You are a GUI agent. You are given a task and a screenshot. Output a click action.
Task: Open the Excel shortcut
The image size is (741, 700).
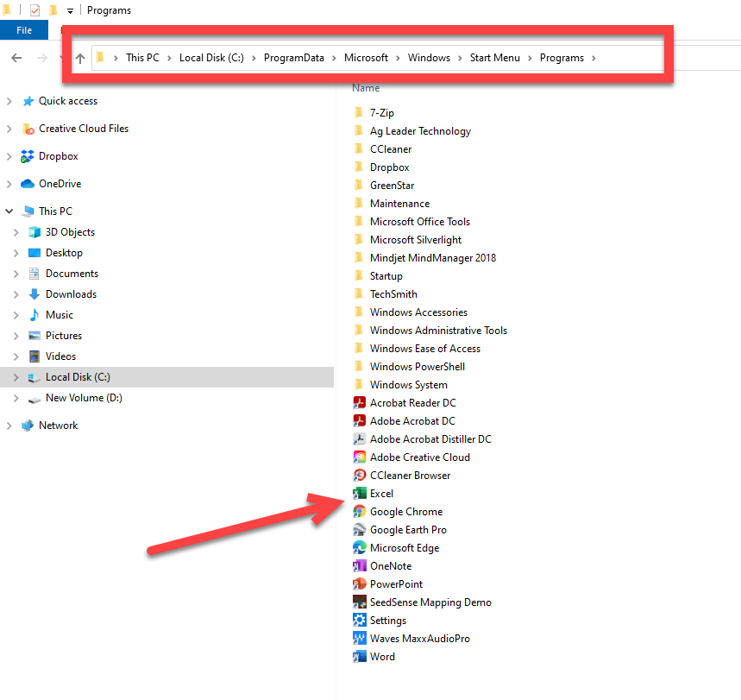pos(380,493)
